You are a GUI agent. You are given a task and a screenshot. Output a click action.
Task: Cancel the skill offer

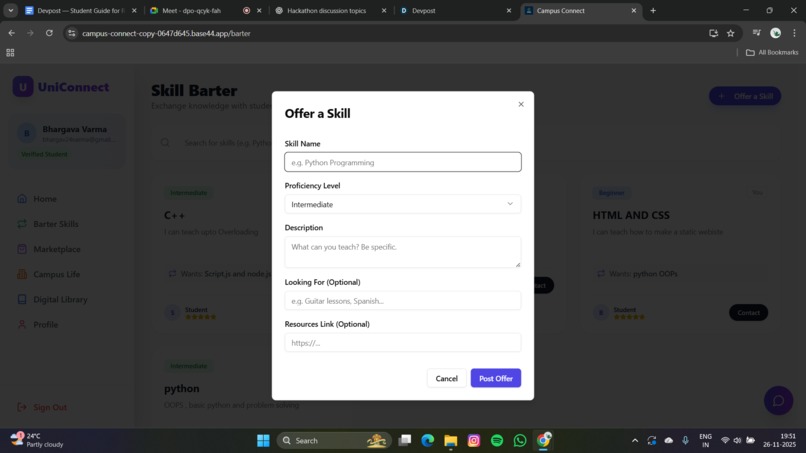click(x=446, y=378)
